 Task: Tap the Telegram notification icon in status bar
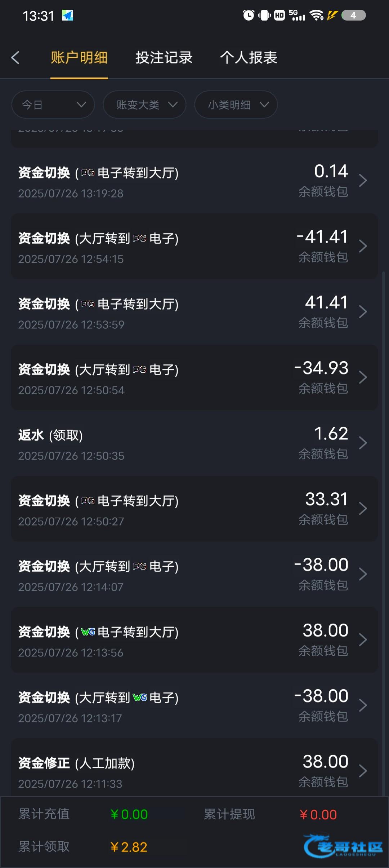point(68,15)
